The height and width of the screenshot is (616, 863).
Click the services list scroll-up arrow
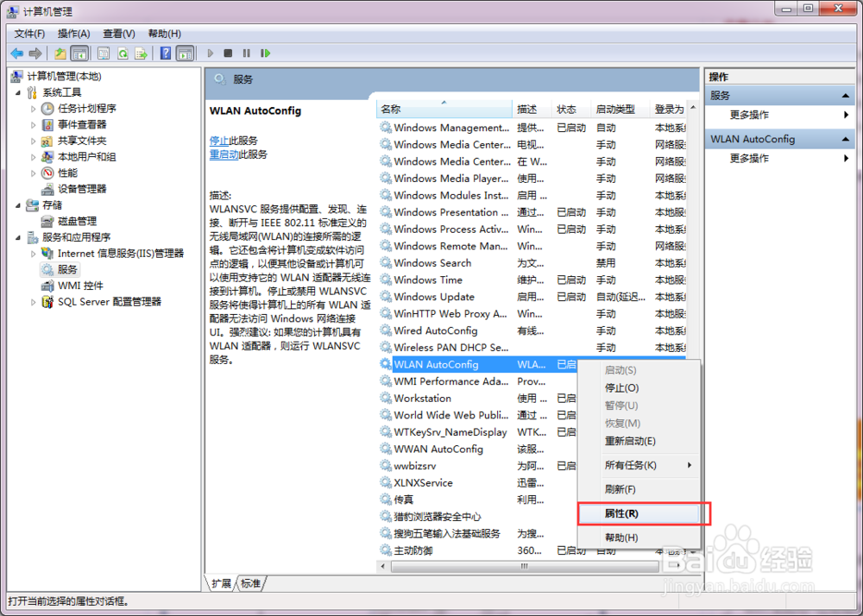(x=693, y=108)
